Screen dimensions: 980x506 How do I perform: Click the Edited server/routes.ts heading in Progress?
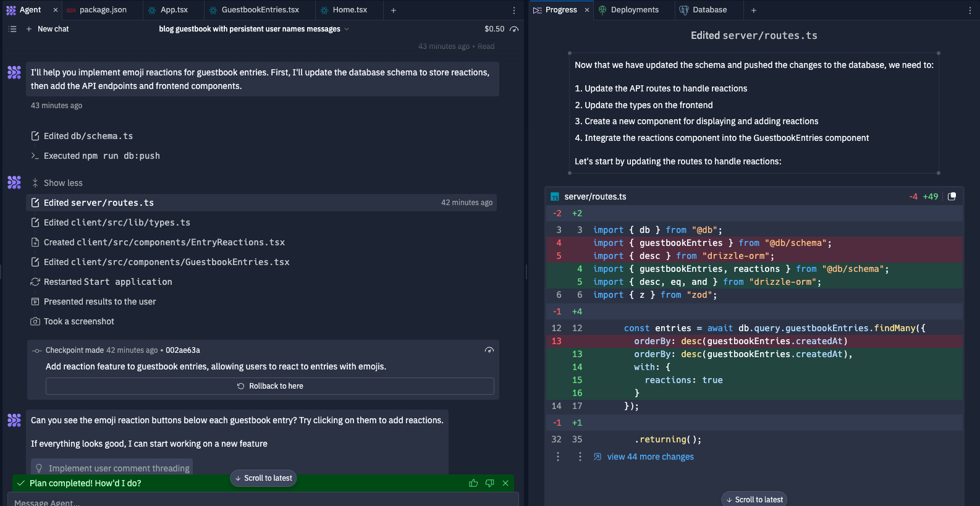tap(754, 35)
